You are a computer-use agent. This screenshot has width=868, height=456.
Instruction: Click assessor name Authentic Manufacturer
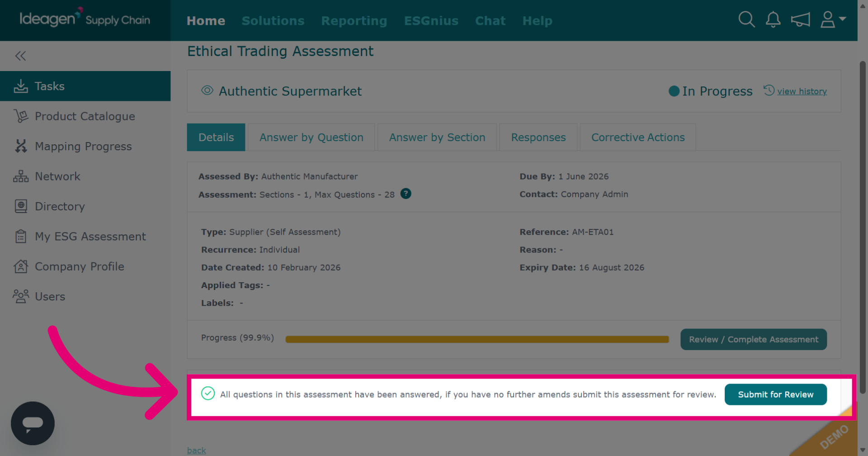(x=309, y=176)
